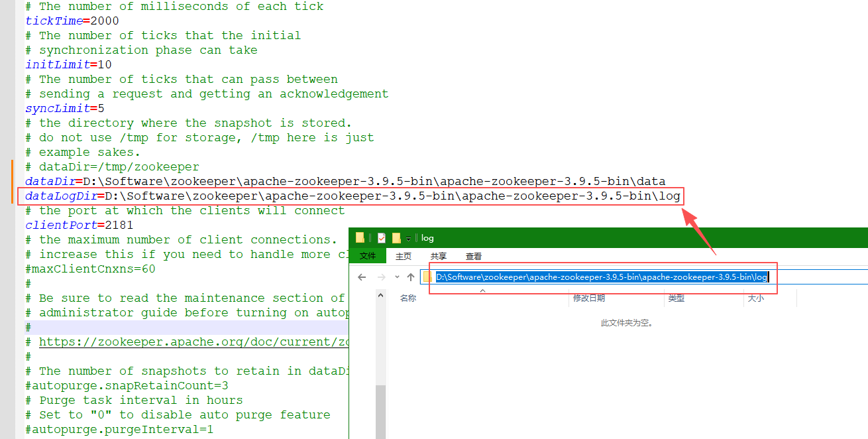
Task: Click the #maxClientCnxns=60 line
Action: pyautogui.click(x=90, y=269)
